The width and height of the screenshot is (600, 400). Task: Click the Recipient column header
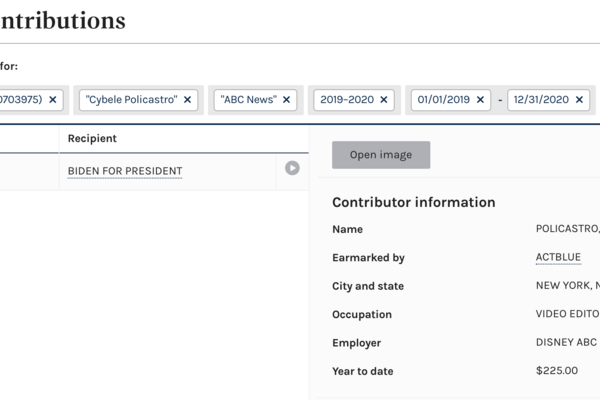[x=92, y=138]
